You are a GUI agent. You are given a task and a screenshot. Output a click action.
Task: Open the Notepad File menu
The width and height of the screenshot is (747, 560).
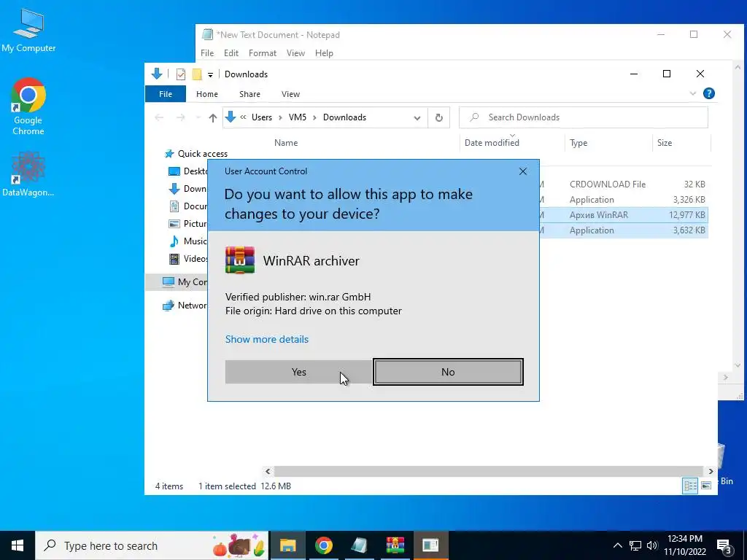click(207, 52)
